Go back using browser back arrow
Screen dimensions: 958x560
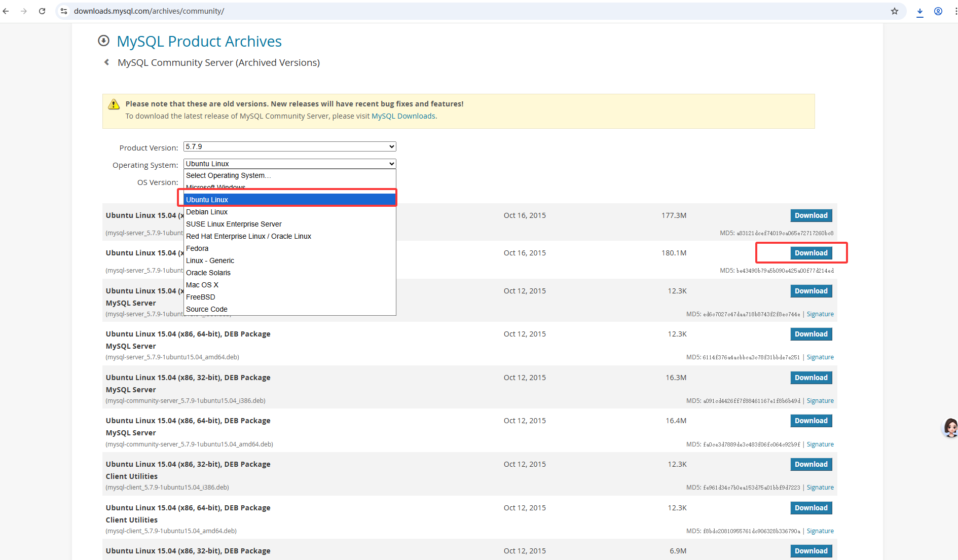tap(6, 11)
